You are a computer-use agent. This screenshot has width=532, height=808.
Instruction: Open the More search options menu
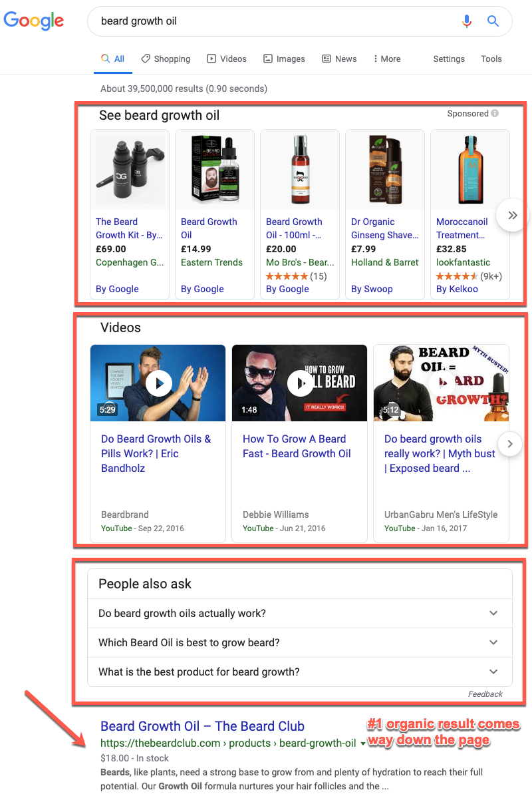(x=386, y=59)
